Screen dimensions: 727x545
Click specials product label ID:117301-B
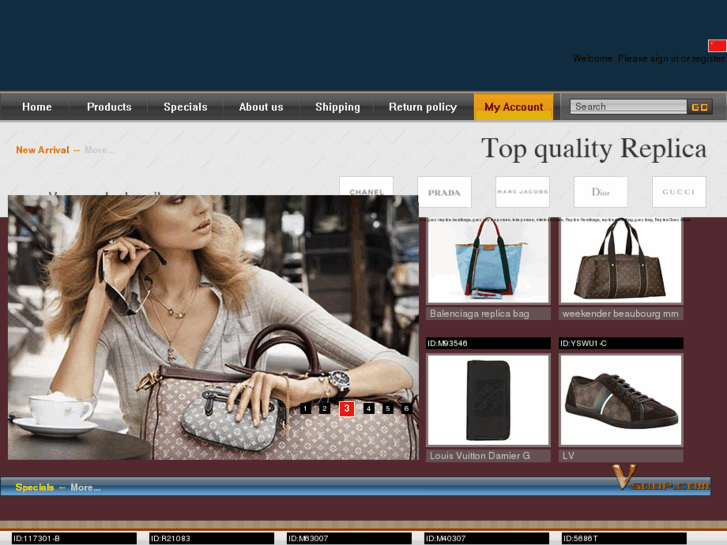(74, 539)
